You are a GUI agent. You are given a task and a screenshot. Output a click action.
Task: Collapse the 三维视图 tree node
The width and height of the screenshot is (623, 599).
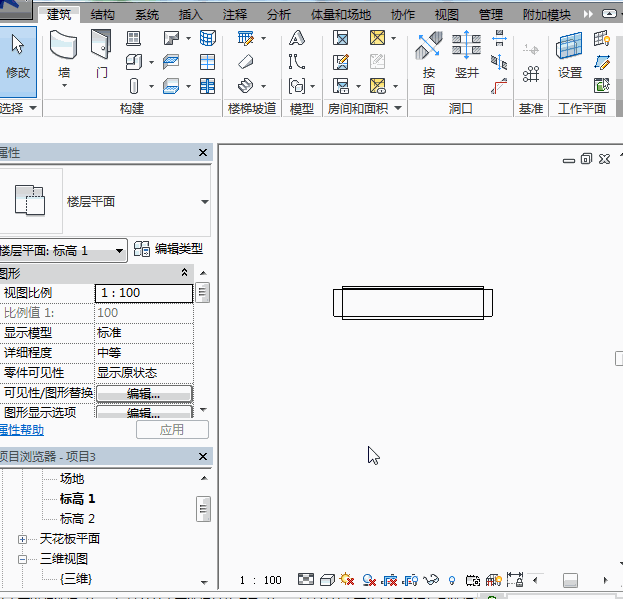pyautogui.click(x=22, y=559)
